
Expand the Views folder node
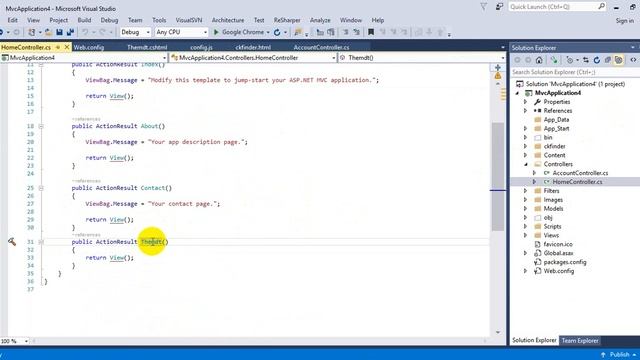(526, 235)
